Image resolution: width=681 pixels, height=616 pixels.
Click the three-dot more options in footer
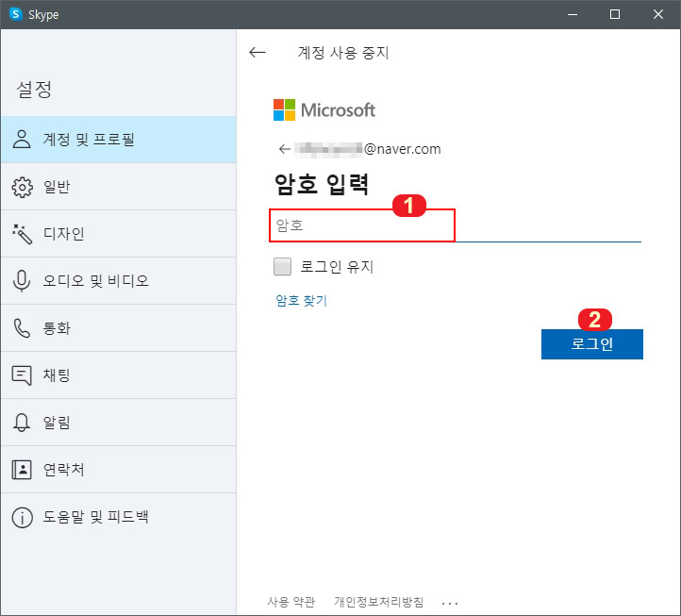point(450,603)
